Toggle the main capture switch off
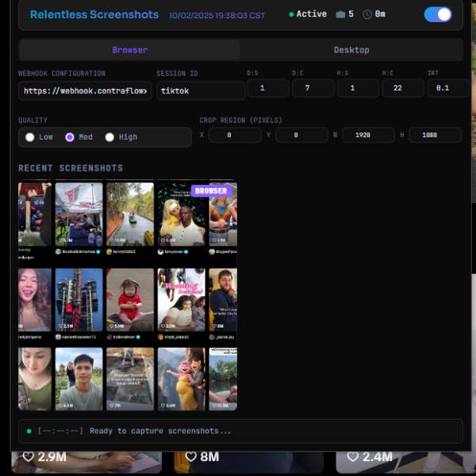This screenshot has width=476, height=476. (438, 14)
